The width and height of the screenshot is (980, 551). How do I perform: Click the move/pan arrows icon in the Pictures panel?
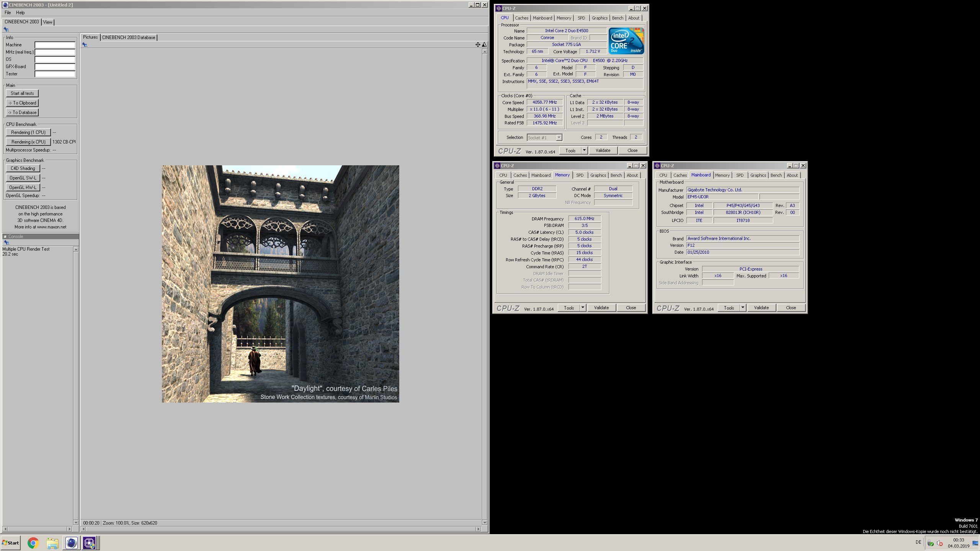[x=478, y=45]
